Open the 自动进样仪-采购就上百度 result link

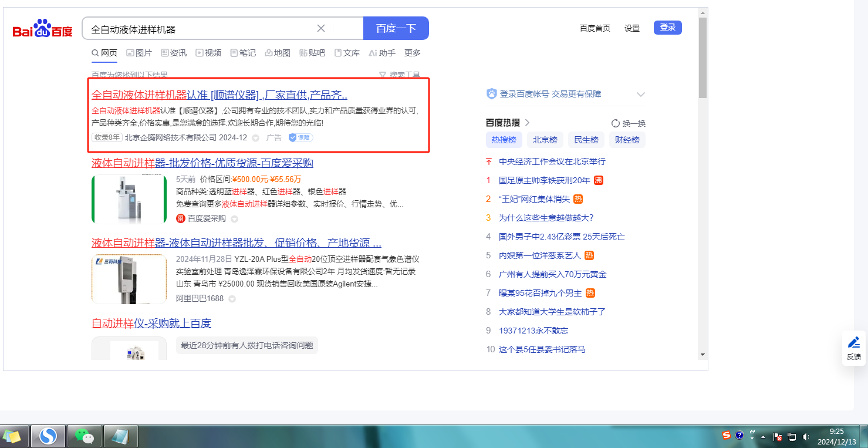pos(151,323)
